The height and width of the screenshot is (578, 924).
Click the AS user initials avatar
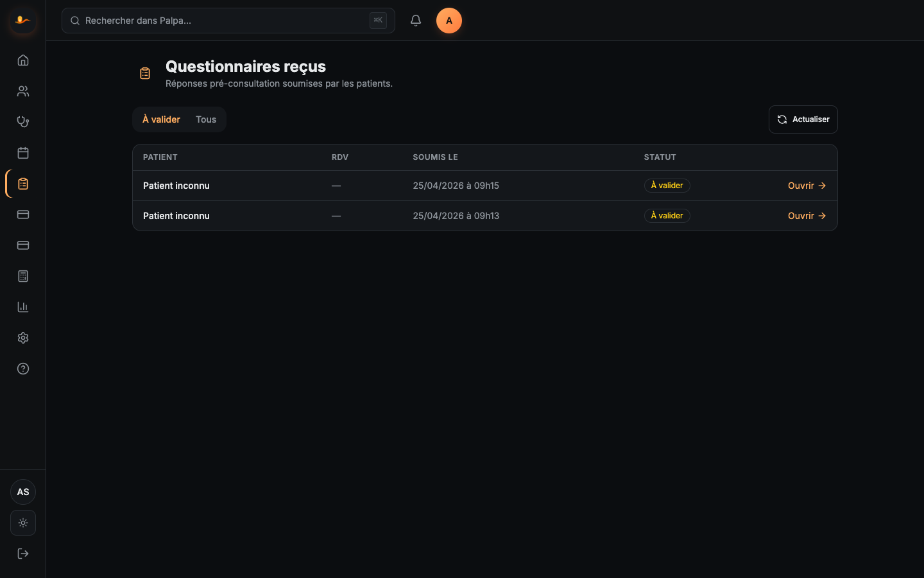23,492
